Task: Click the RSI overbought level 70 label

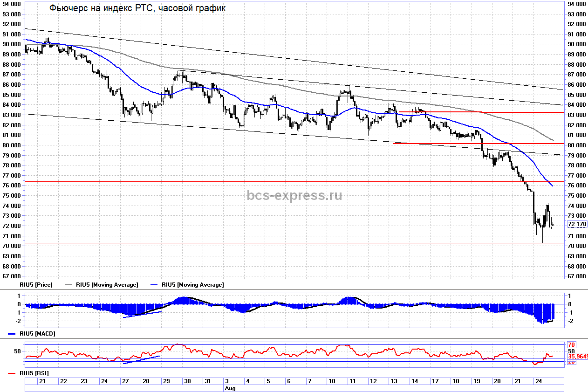Action: click(573, 345)
